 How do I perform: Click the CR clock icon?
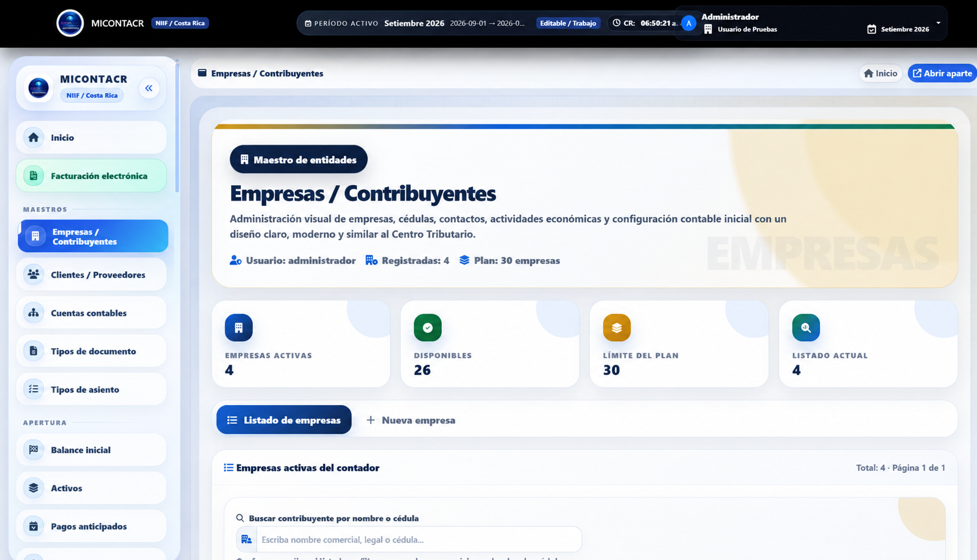(617, 23)
